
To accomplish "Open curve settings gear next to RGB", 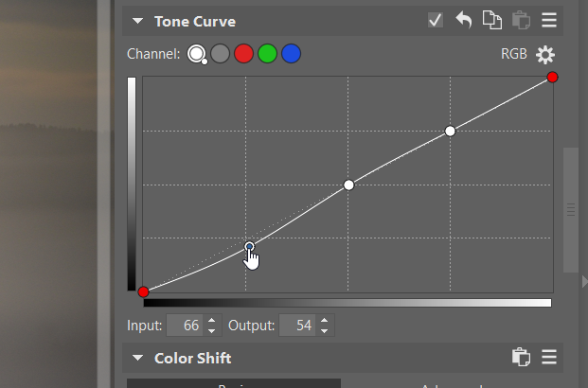I will tap(545, 54).
